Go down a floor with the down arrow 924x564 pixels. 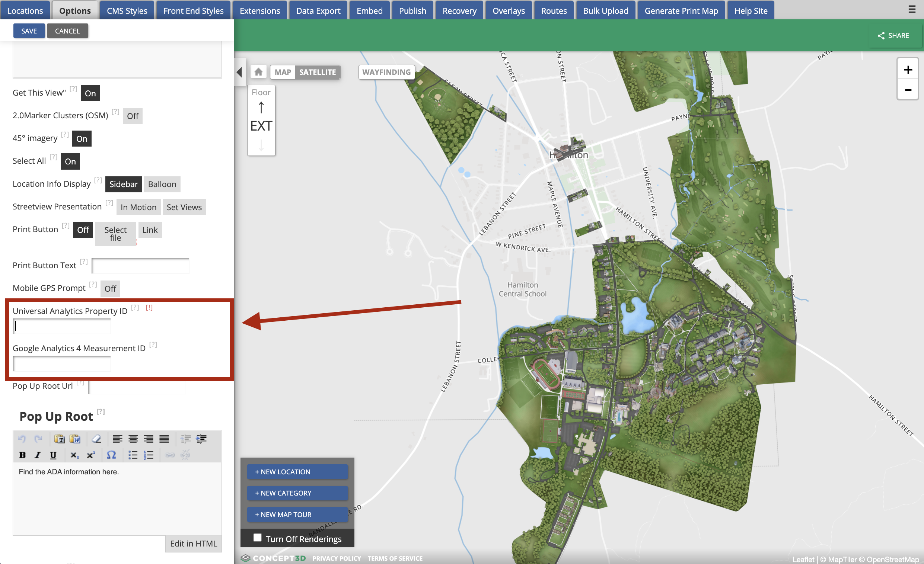(261, 145)
